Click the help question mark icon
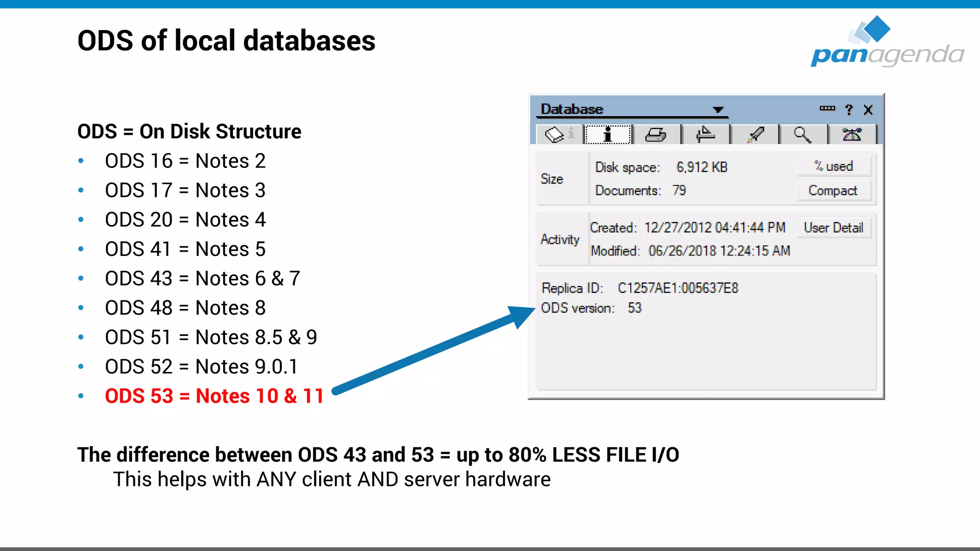Viewport: 980px width, 551px height. [x=849, y=110]
